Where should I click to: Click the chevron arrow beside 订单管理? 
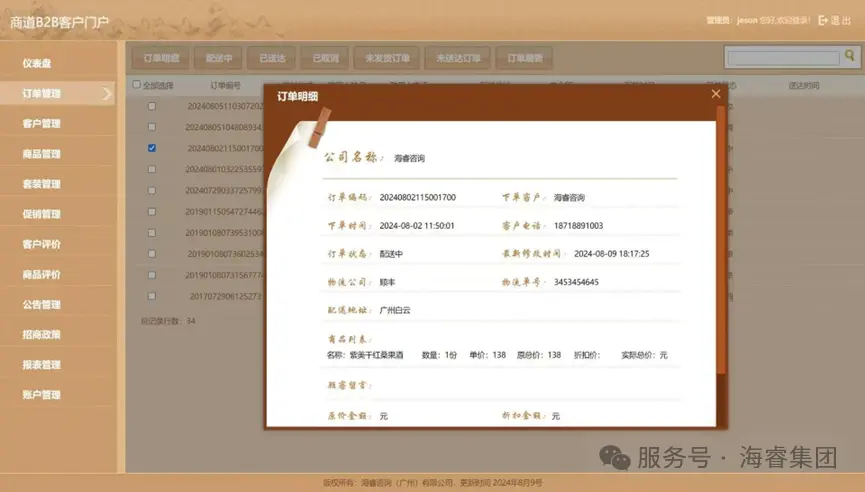point(108,94)
